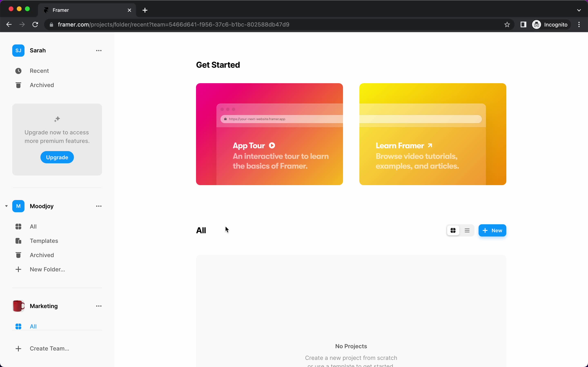
Task: Click the Templates folder icon
Action: pyautogui.click(x=18, y=241)
